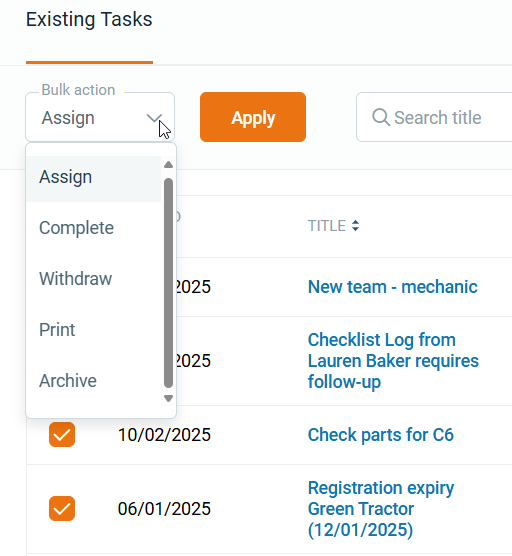
Task: Click the TITLE column sort arrows
Action: [355, 226]
